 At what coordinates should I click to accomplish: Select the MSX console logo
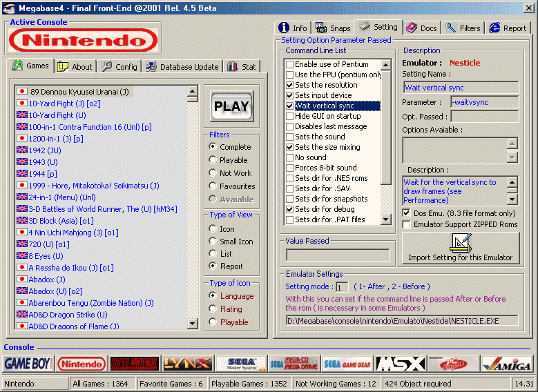[401, 364]
